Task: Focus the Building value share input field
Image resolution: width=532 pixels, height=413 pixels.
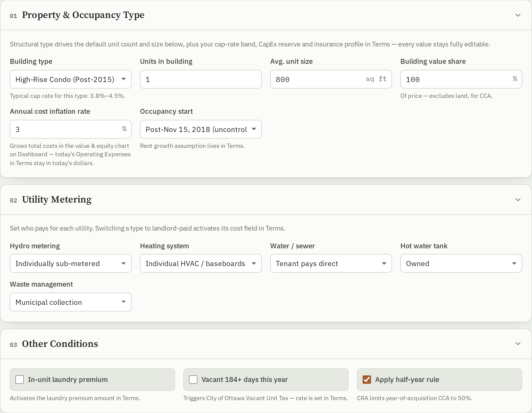Action: [x=461, y=79]
